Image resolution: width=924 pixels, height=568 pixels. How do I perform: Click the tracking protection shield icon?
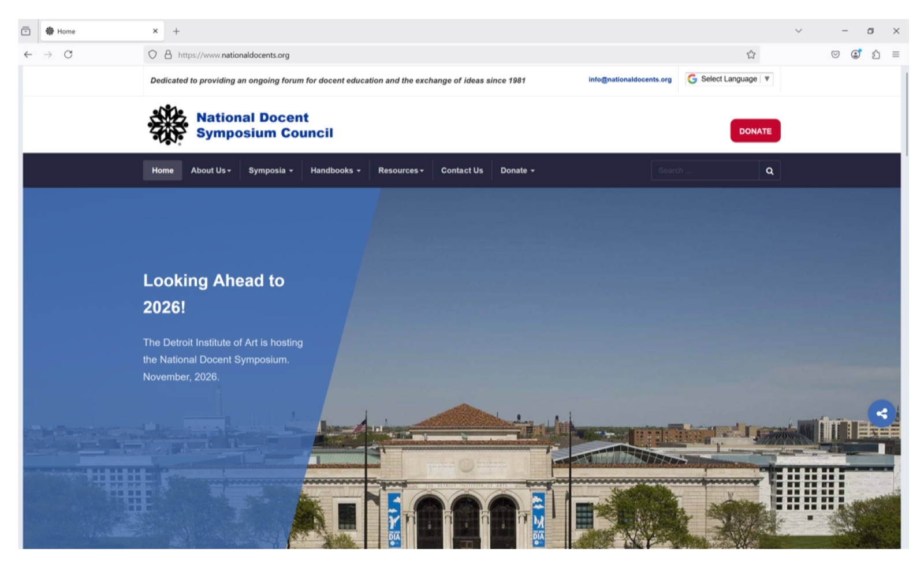point(152,55)
